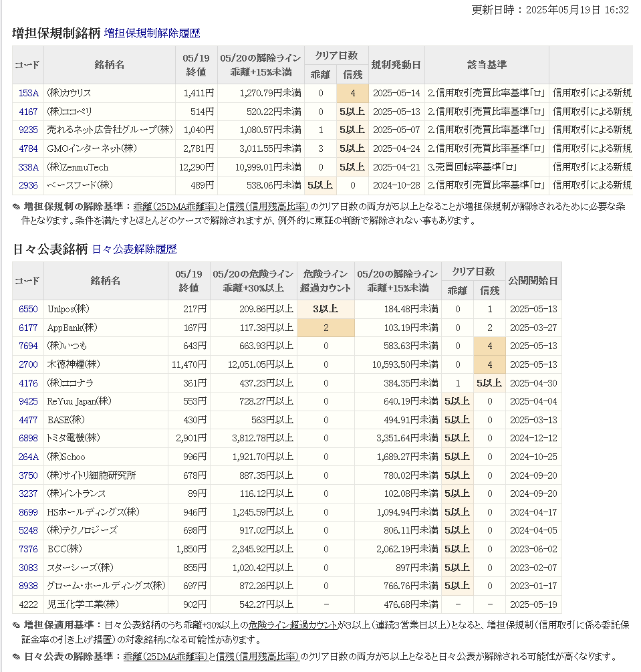Select code 3083 for スターシーズ
This screenshot has height=672, width=641.
[x=28, y=568]
